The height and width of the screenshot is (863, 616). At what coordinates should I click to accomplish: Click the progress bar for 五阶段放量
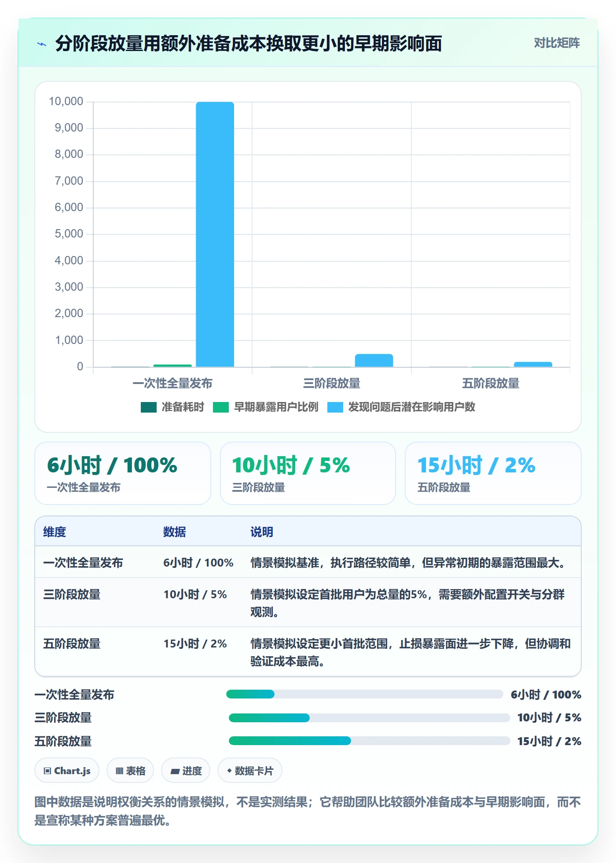click(x=370, y=741)
